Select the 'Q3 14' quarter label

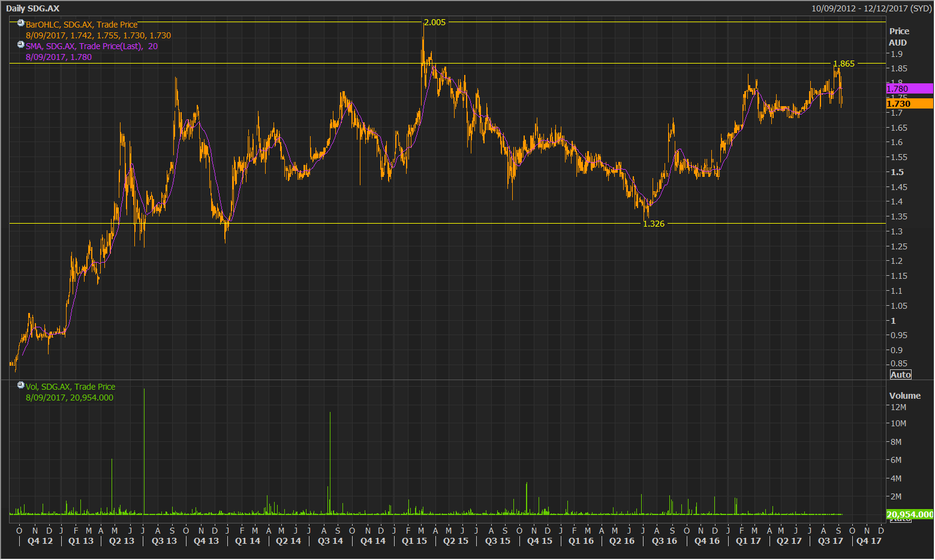(330, 541)
